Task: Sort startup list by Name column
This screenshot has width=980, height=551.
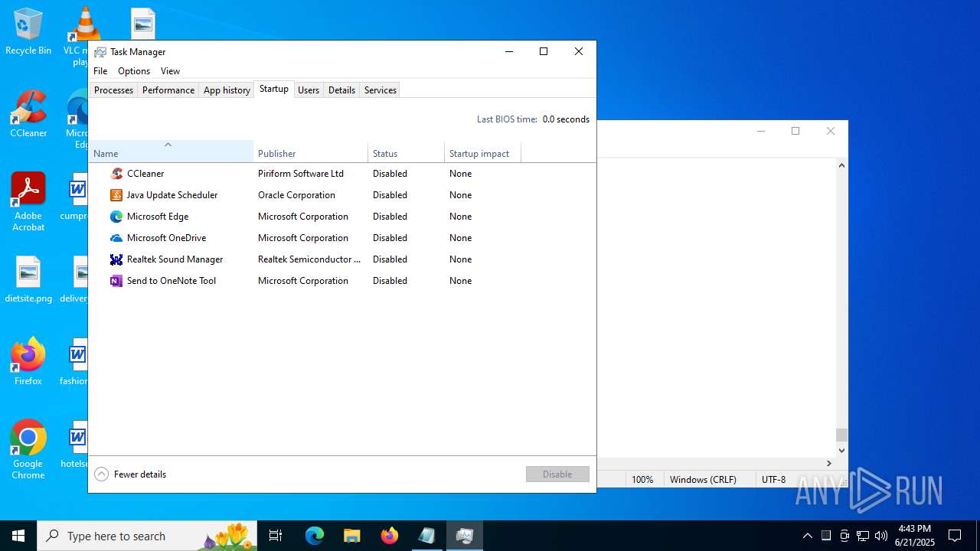Action: (x=171, y=151)
